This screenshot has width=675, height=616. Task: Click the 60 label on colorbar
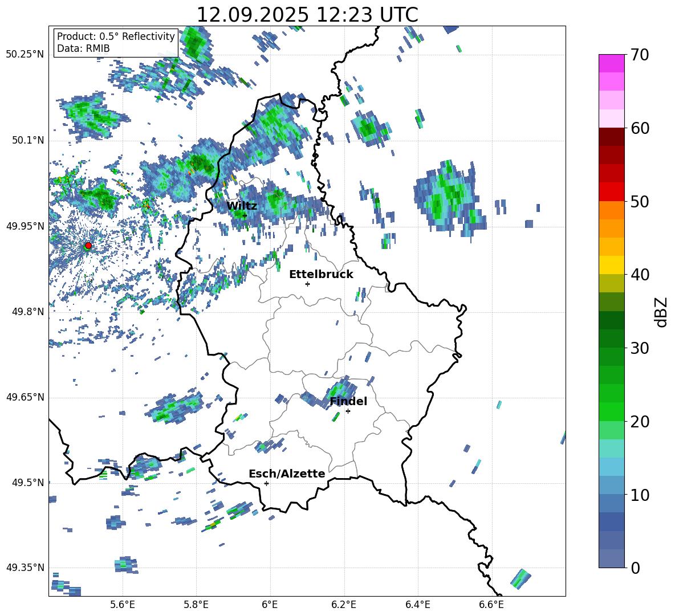[x=640, y=128]
